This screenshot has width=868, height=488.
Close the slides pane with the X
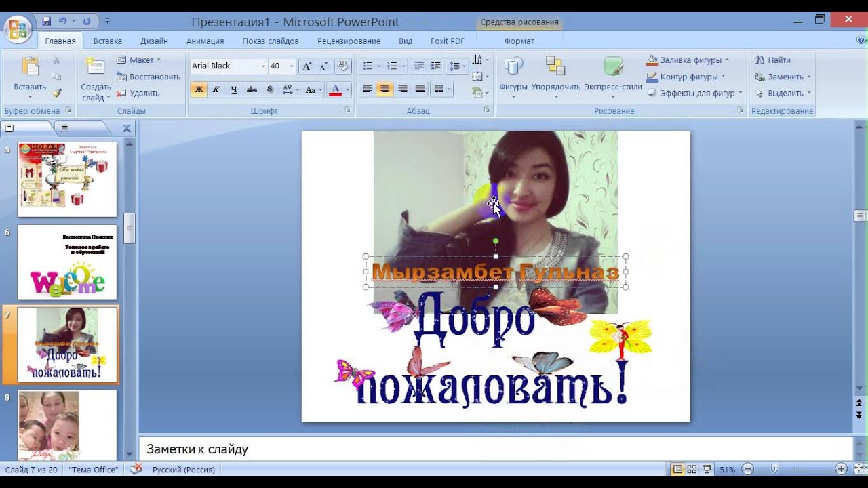(x=127, y=128)
